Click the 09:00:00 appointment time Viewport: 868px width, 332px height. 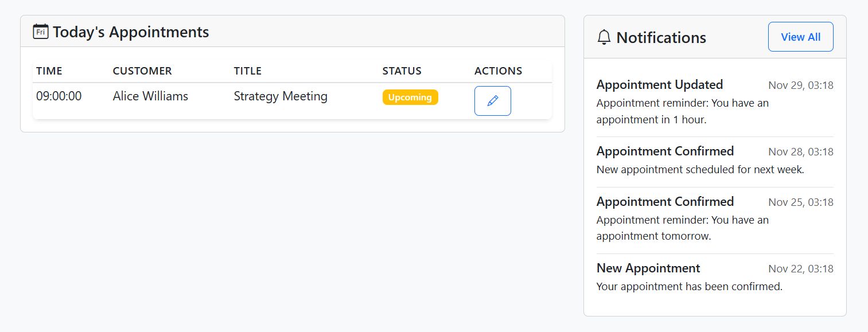(59, 96)
